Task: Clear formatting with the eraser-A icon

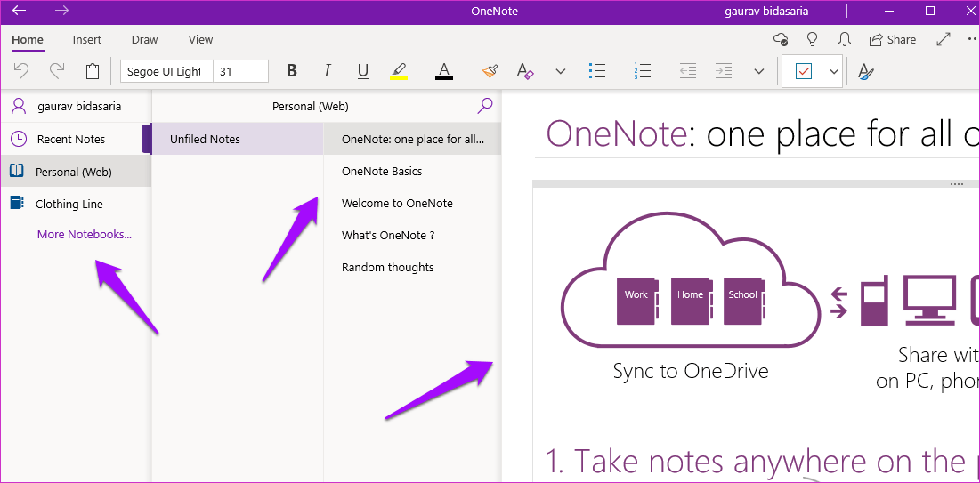Action: pos(525,71)
